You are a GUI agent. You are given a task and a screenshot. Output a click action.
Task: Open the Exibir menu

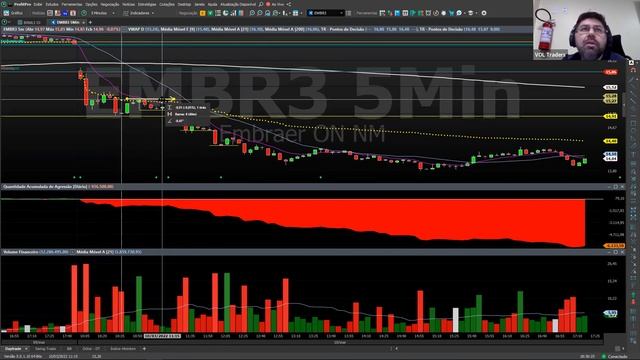pos(38,4)
